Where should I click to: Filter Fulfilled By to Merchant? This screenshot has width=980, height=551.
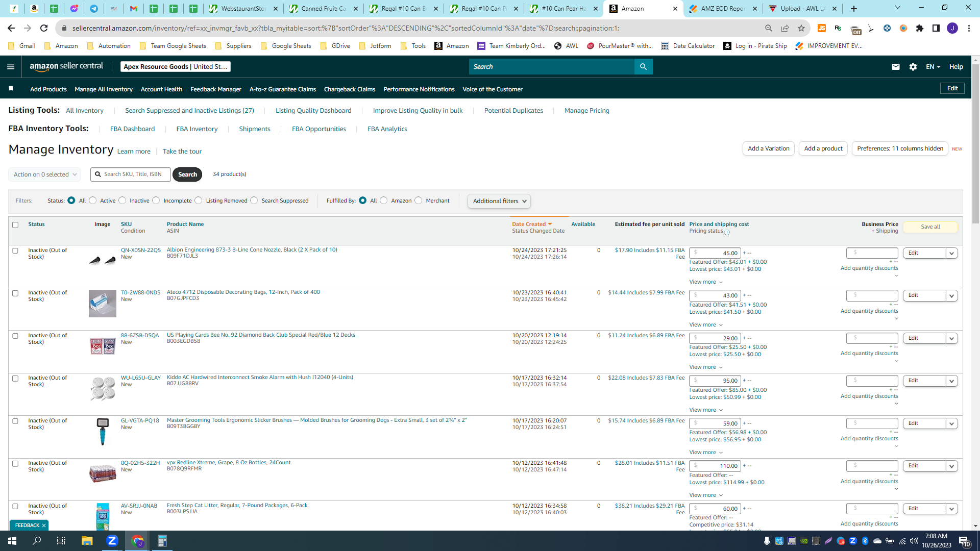419,201
